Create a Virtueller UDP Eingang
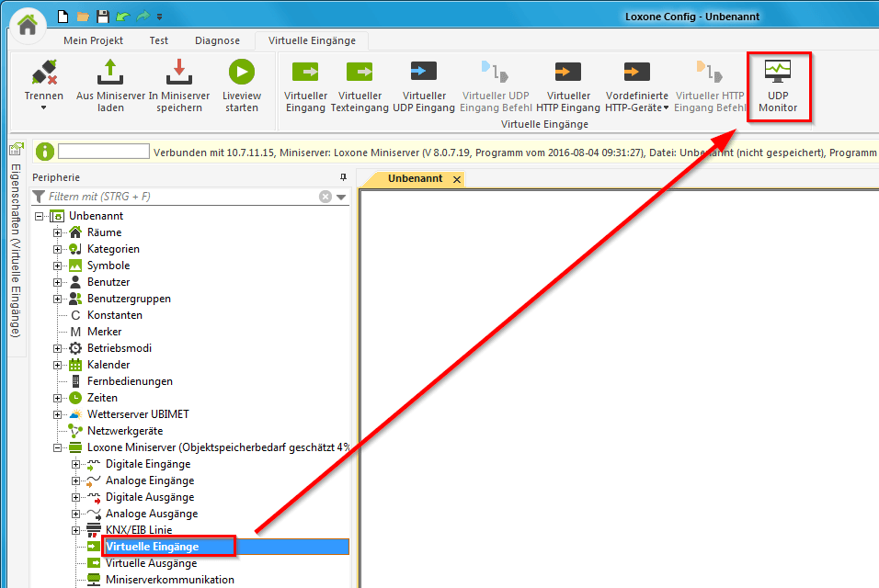Viewport: 879px width, 588px height. [423, 87]
